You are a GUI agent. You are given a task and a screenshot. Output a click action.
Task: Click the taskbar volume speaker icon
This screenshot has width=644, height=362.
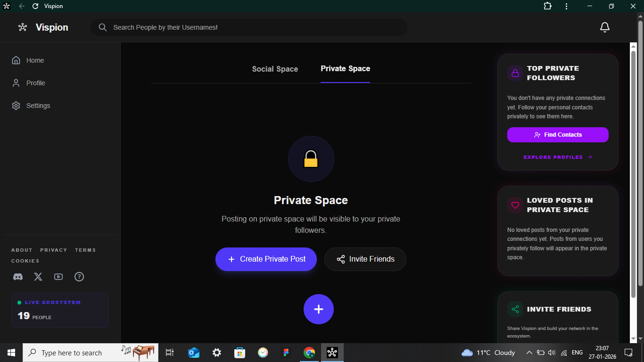click(552, 353)
